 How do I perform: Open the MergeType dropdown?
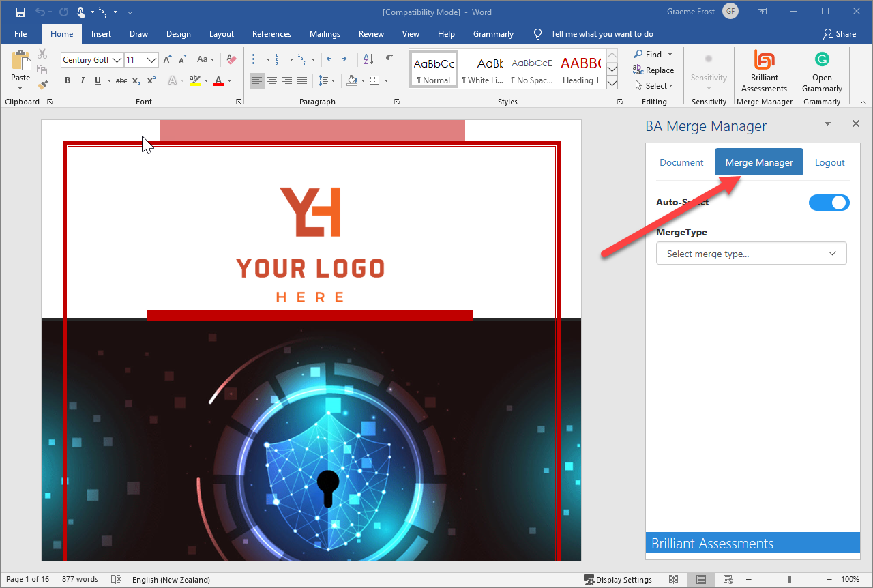(751, 253)
